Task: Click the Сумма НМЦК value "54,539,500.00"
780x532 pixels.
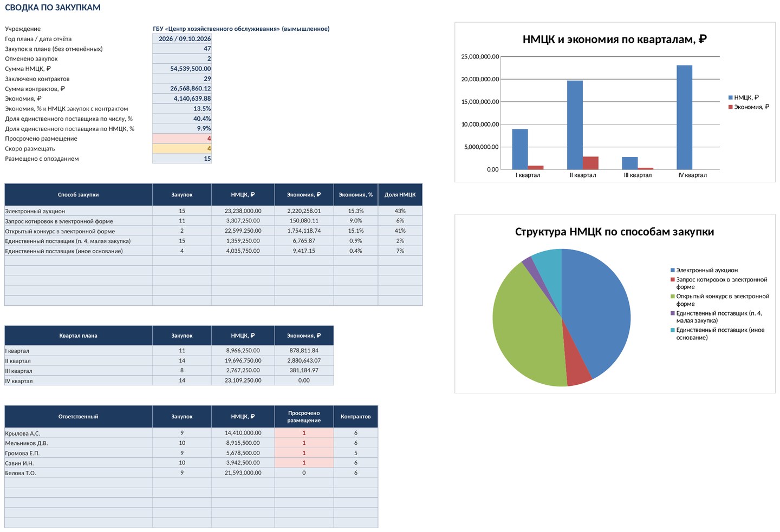Action: coord(182,69)
